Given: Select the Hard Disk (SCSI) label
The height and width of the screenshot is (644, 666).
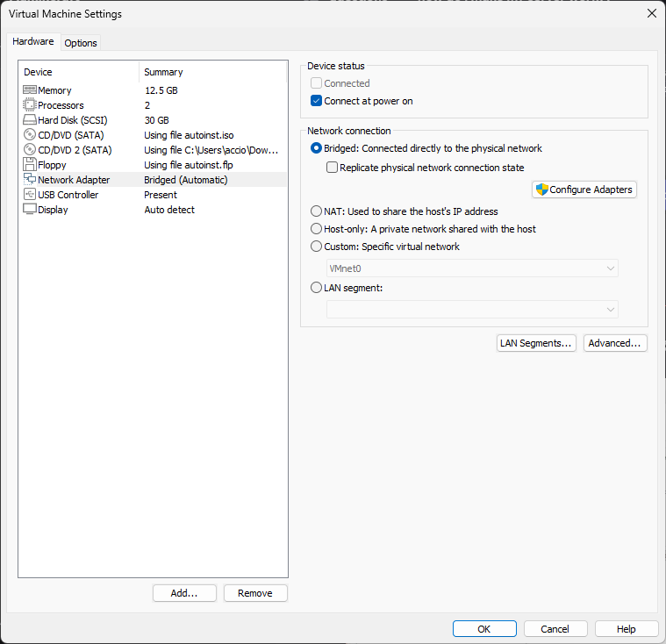Looking at the screenshot, I should [73, 120].
